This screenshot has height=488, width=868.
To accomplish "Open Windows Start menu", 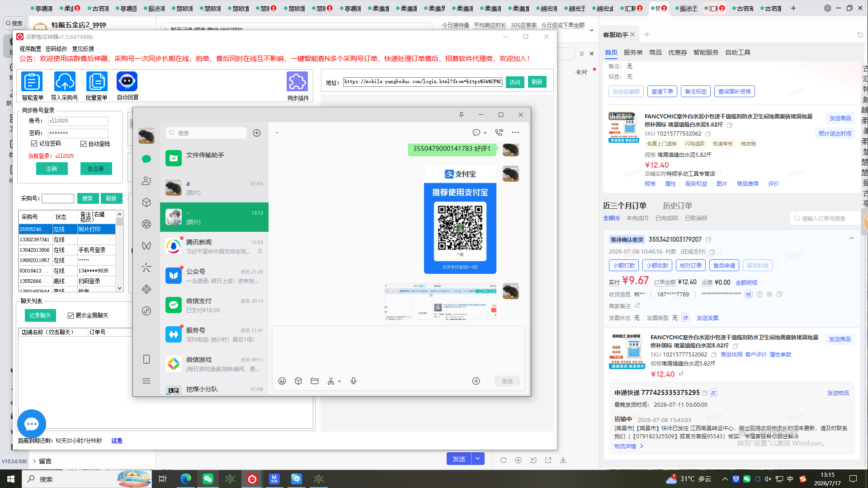I will click(11, 479).
